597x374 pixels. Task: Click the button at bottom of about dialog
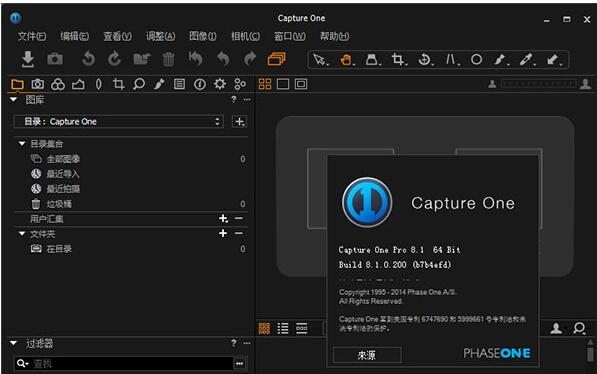pos(367,355)
